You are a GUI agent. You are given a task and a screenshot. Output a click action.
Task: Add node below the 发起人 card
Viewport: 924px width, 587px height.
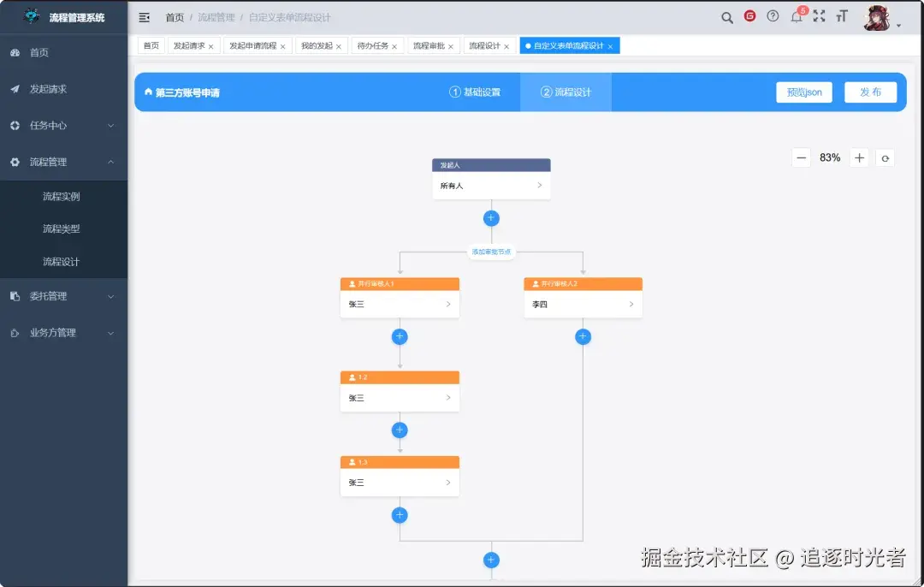pos(491,218)
